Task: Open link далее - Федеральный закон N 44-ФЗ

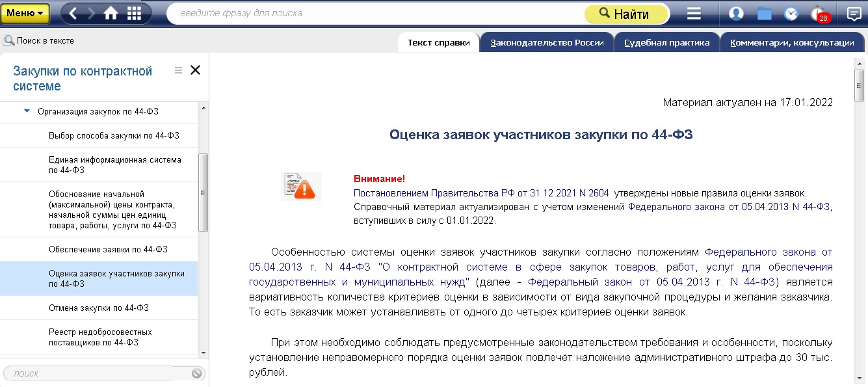Action: tap(651, 282)
